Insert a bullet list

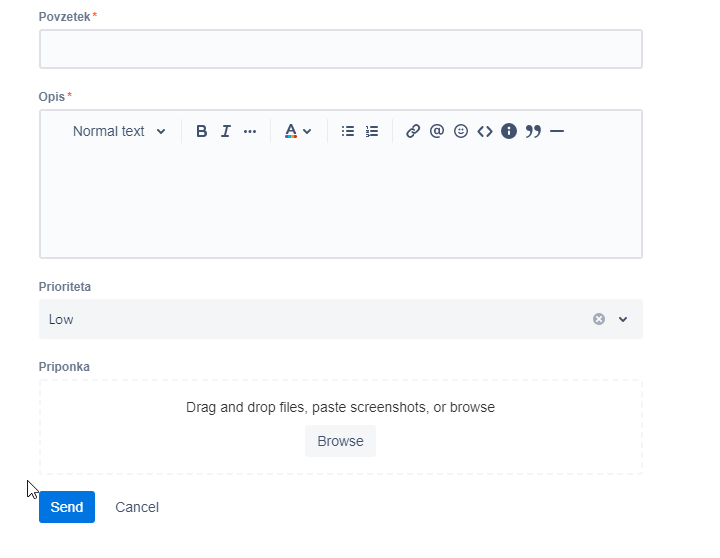[348, 131]
